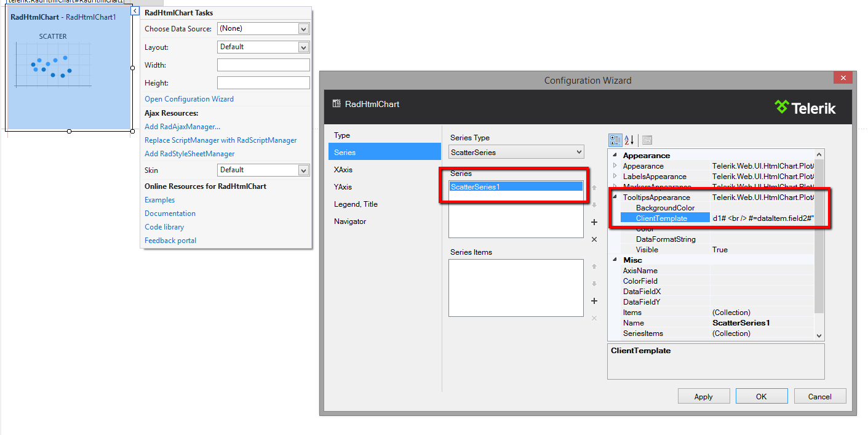
Task: Open the Skin dropdown
Action: click(x=303, y=170)
